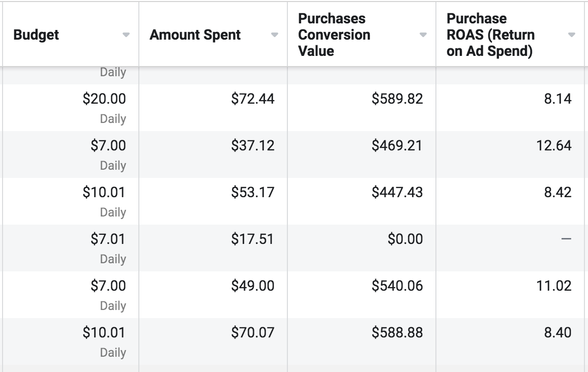Image resolution: width=588 pixels, height=372 pixels.
Task: Click the 12.64 ROAS value
Action: pos(554,145)
